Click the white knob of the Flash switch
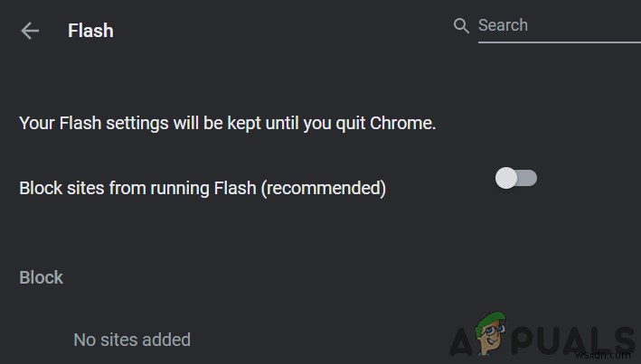The width and height of the screenshot is (641, 364). point(506,178)
